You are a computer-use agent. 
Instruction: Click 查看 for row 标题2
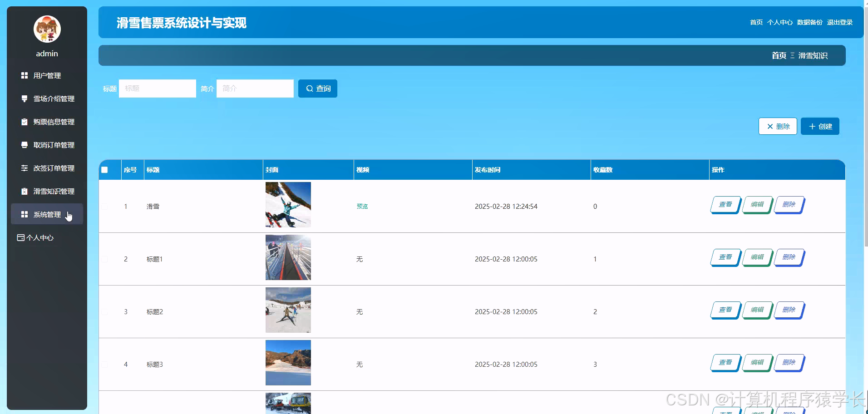[x=725, y=310]
